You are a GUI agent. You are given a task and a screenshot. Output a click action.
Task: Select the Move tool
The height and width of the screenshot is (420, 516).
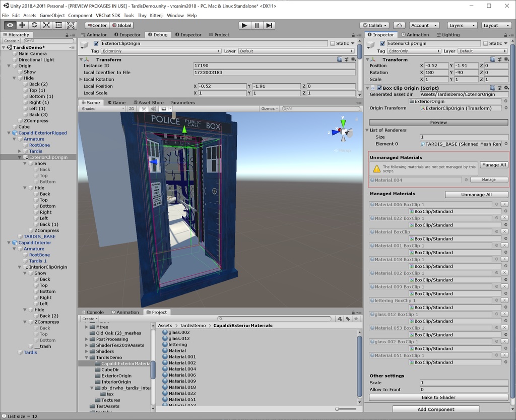tap(22, 25)
